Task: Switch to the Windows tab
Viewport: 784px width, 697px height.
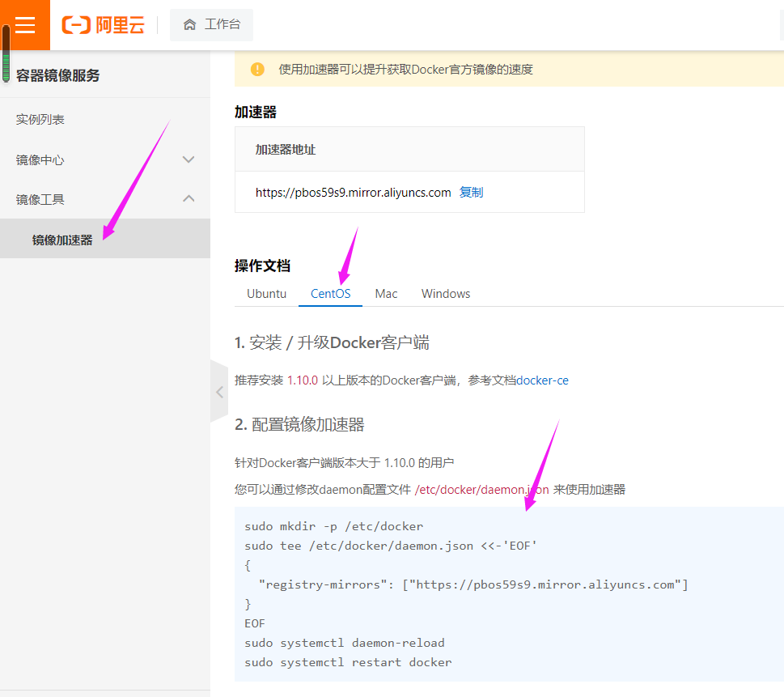Action: [x=446, y=294]
